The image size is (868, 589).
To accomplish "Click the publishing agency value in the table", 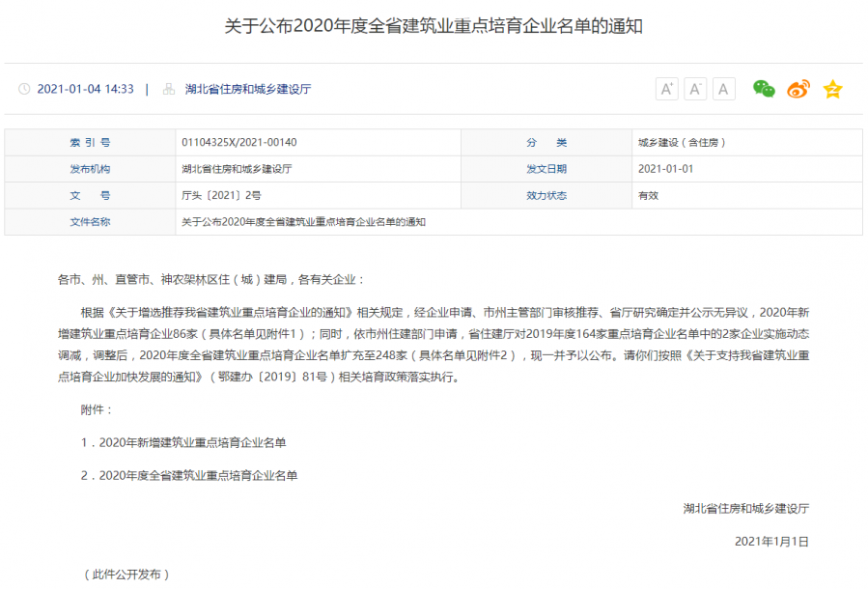I will [237, 169].
